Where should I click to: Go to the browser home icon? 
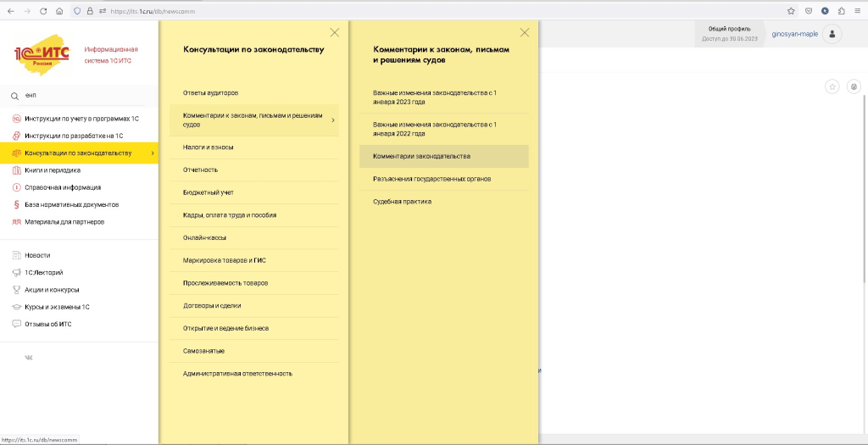59,10
